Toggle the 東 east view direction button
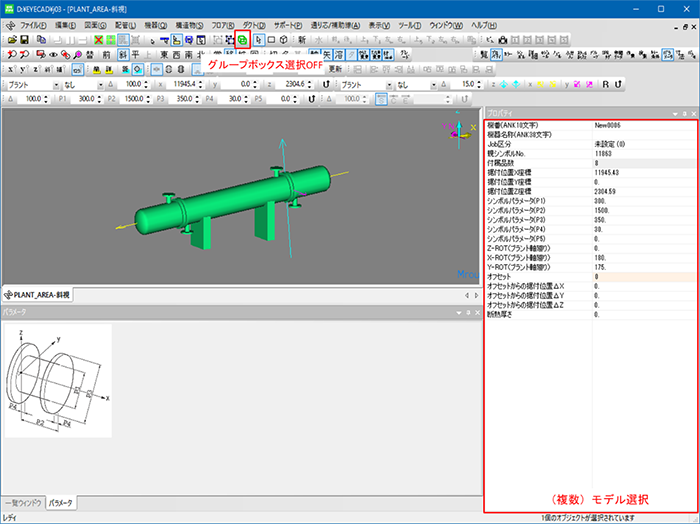 pyautogui.click(x=162, y=54)
